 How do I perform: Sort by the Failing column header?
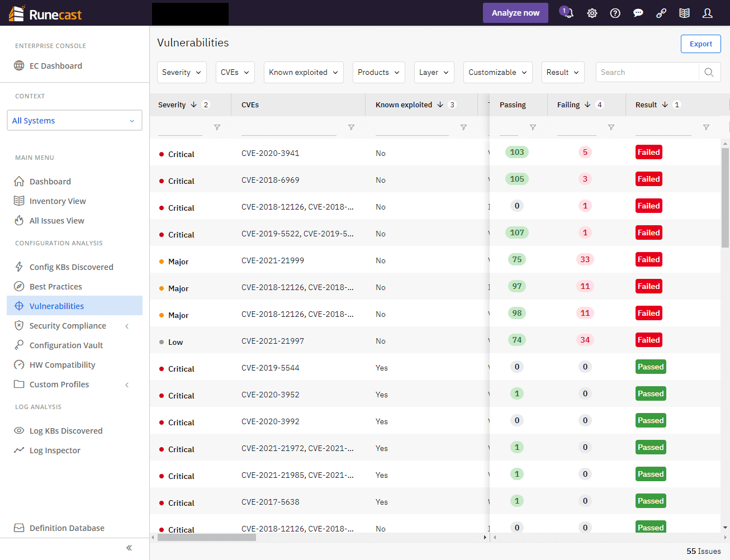568,105
